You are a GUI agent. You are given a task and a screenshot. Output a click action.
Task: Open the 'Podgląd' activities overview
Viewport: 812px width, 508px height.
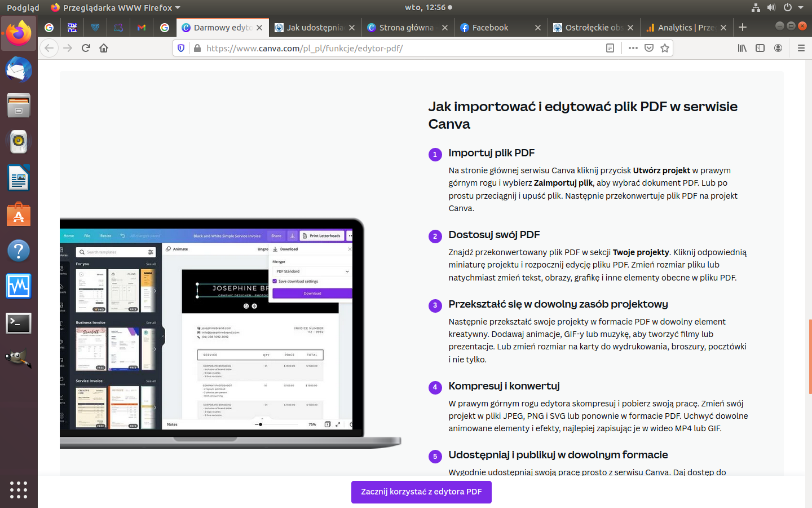point(23,7)
